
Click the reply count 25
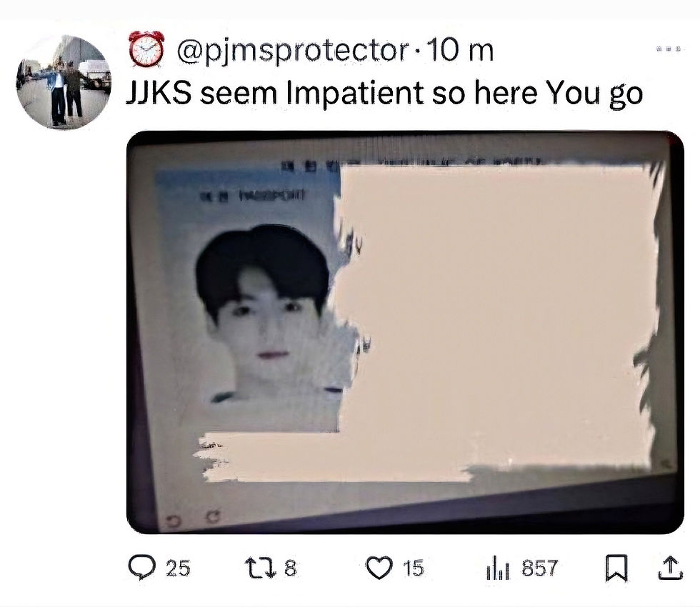pos(178,568)
